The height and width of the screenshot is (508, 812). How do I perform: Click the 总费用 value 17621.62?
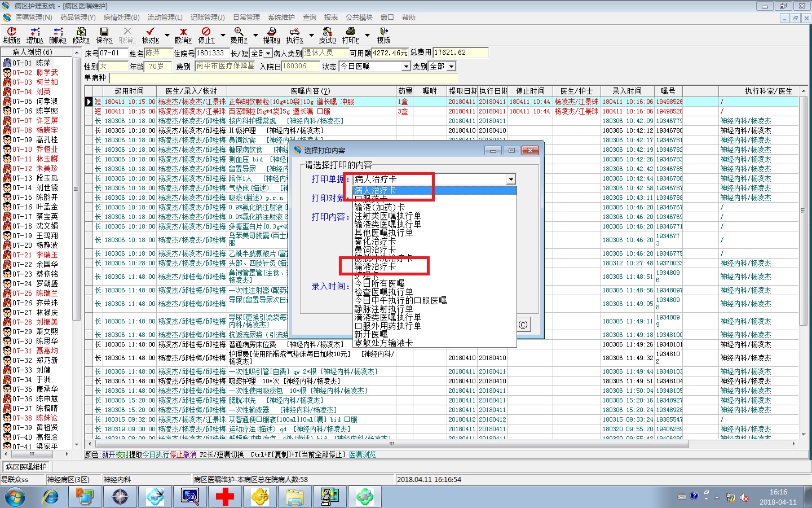coord(460,53)
